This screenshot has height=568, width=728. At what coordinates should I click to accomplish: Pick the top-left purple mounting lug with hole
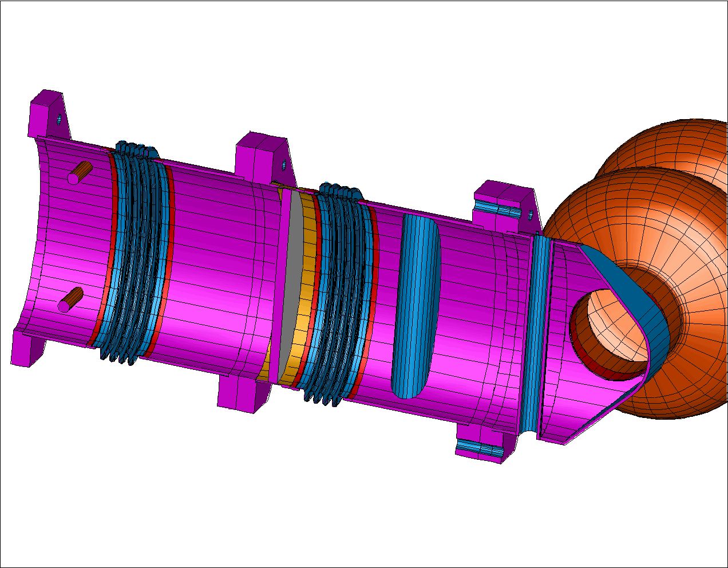tap(50, 114)
